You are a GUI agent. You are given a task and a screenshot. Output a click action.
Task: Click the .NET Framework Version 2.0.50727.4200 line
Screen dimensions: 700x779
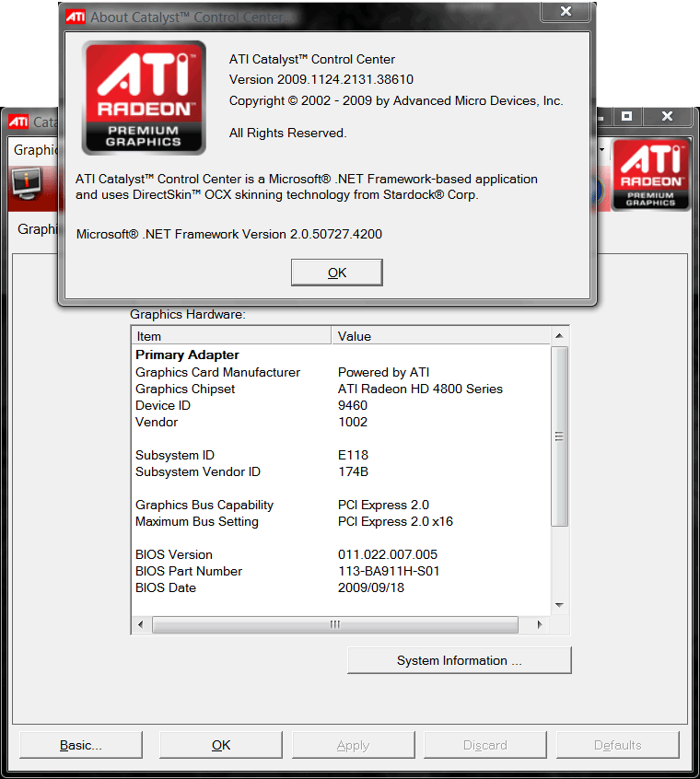tap(229, 234)
